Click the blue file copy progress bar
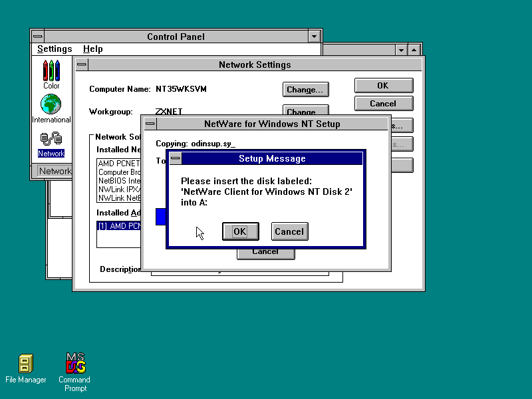The width and height of the screenshot is (532, 399). click(160, 217)
